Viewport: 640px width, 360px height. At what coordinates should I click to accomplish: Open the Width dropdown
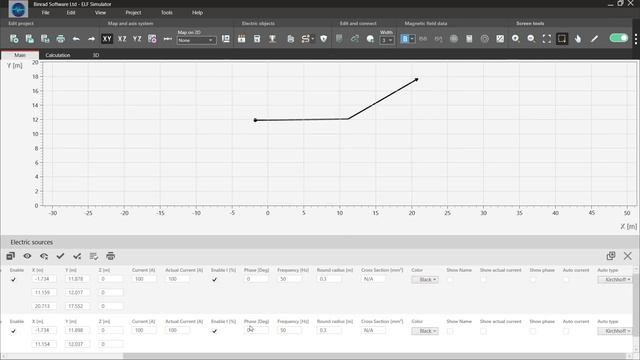point(387,40)
